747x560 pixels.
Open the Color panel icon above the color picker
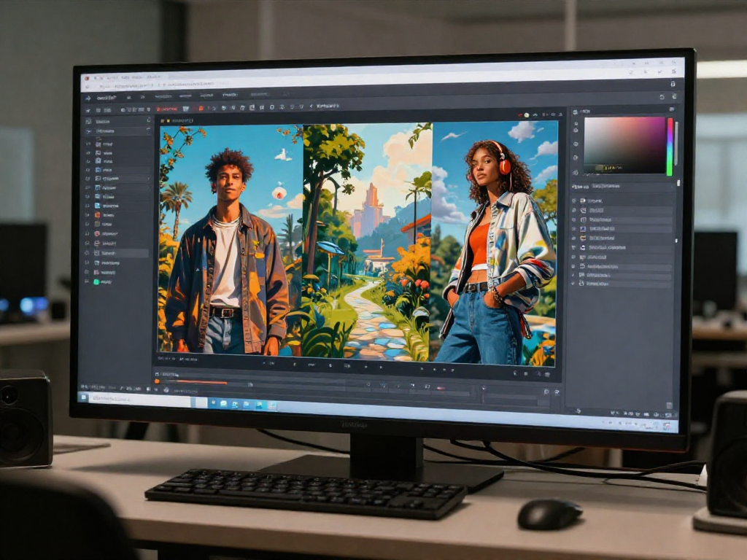[x=575, y=110]
